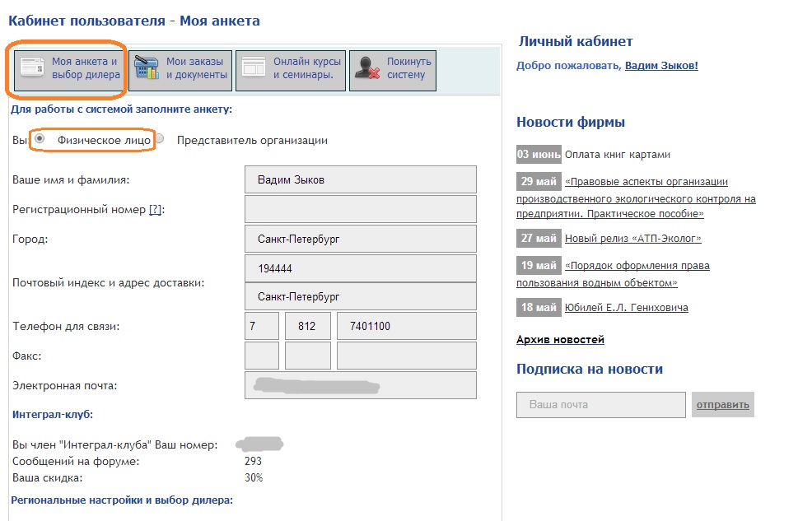
Task: Click the name field with "Вадим Зыков"
Action: pyautogui.click(x=361, y=180)
